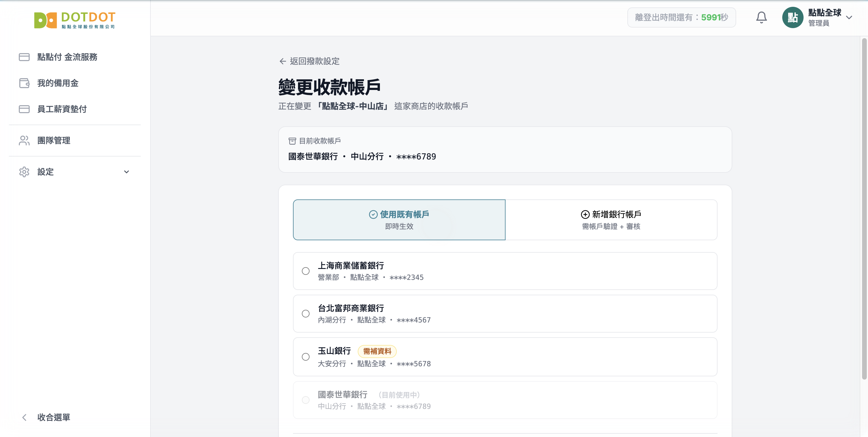Open 團隊管理 menu item

75,140
